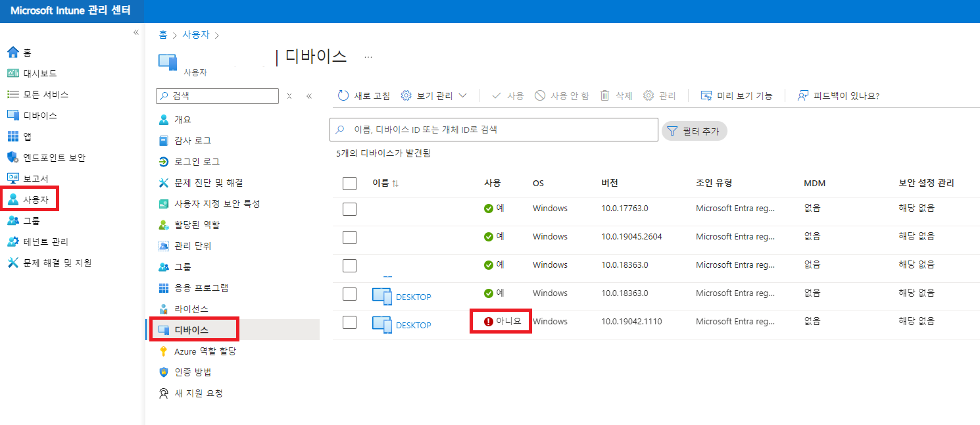The width and height of the screenshot is (980, 425).
Task: Click the OS column header
Action: tap(538, 184)
